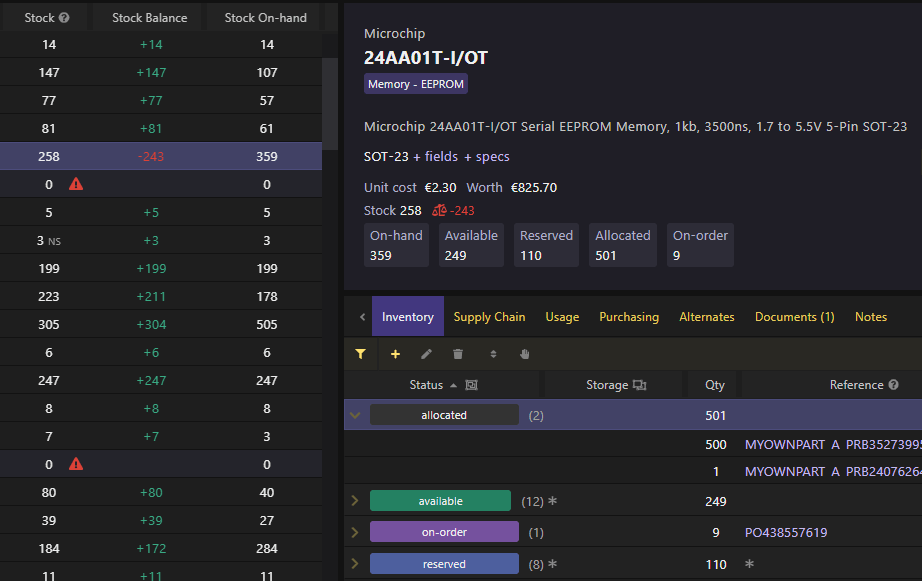Click warning triangle in second zero-stock row

tap(76, 465)
